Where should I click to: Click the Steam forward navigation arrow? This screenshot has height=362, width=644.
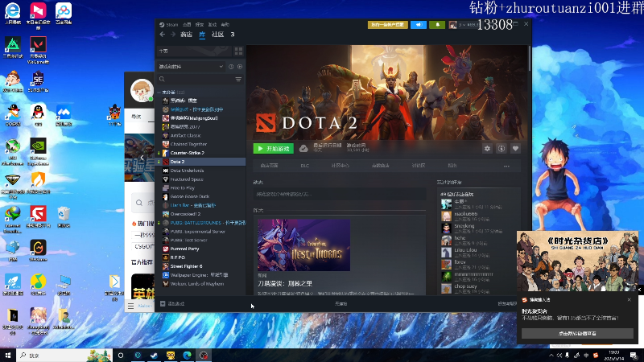point(173,35)
